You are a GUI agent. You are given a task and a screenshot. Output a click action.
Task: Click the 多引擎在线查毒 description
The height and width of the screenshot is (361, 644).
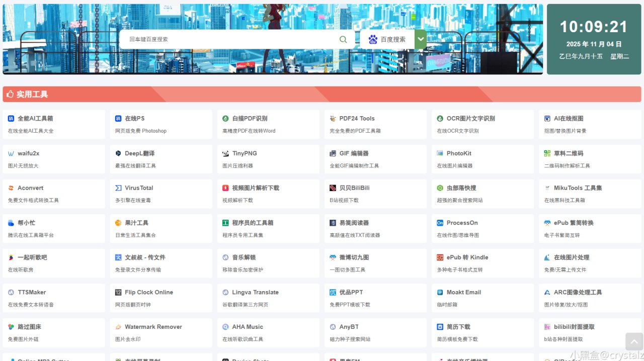coord(133,200)
